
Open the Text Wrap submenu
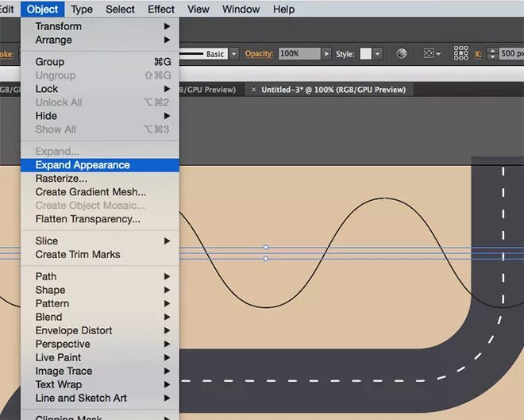(x=100, y=384)
